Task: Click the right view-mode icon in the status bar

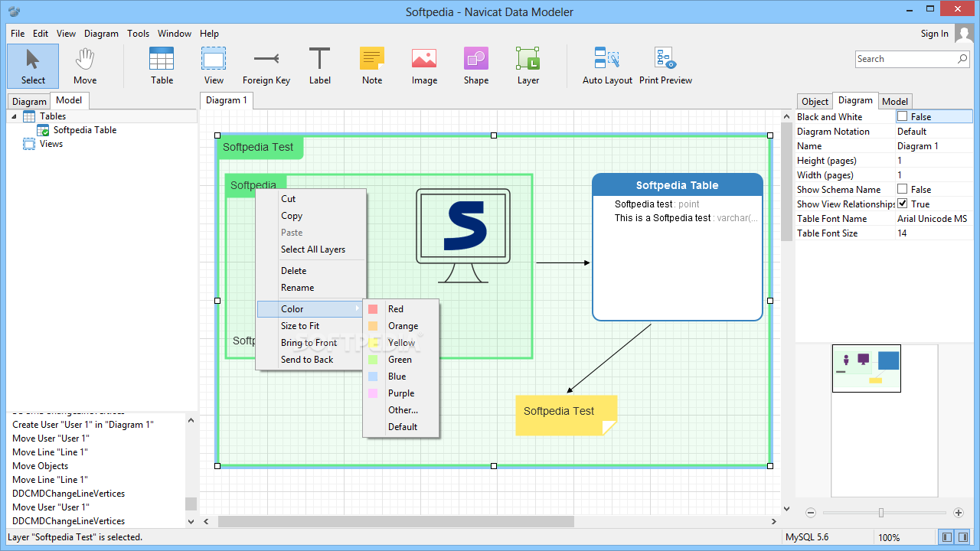Action: click(964, 537)
